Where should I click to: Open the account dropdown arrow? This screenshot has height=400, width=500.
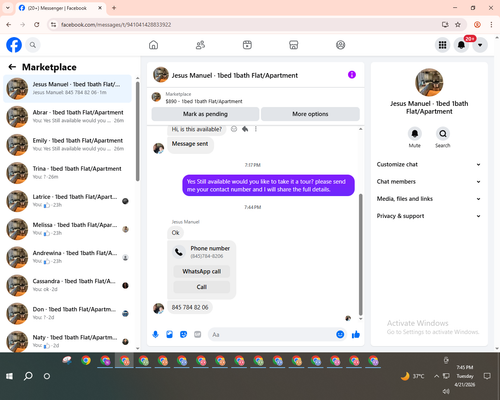(480, 45)
